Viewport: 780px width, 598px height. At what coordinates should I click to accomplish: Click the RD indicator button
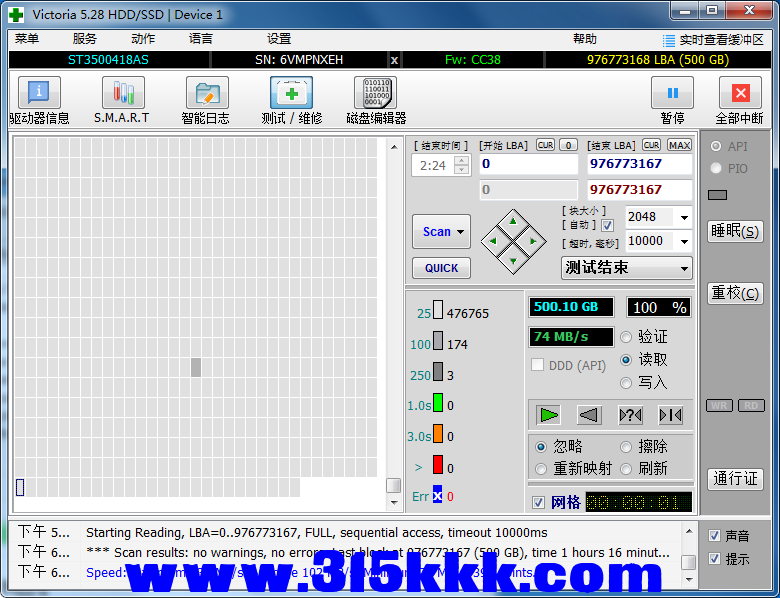pos(751,405)
